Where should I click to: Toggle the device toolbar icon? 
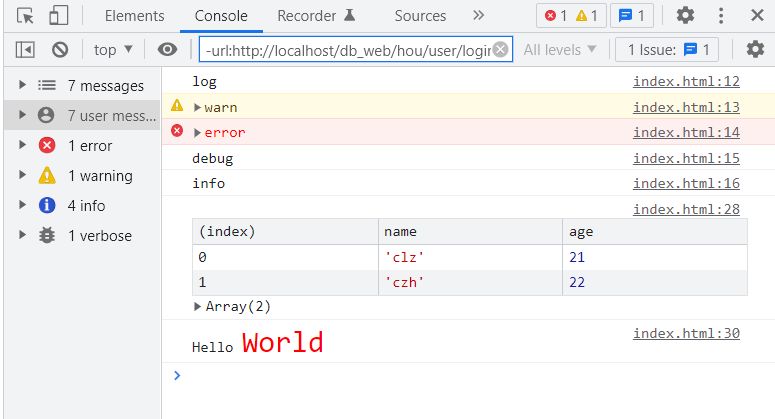coord(59,16)
